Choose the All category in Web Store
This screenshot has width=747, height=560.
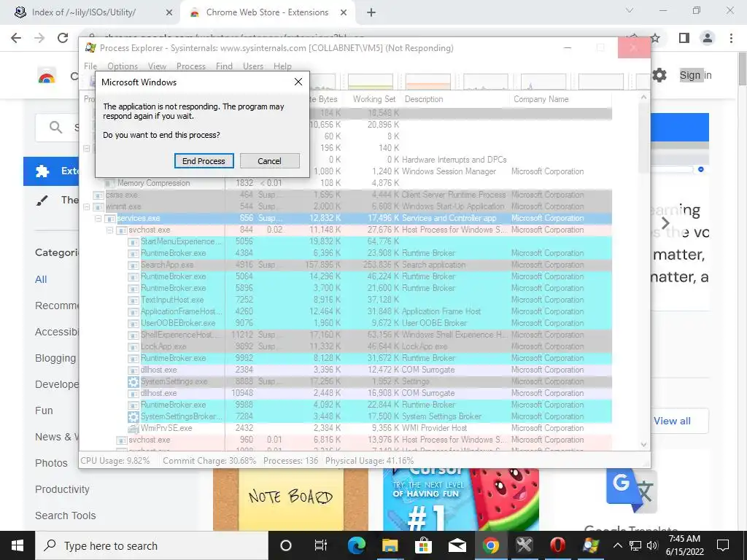pyautogui.click(x=41, y=279)
